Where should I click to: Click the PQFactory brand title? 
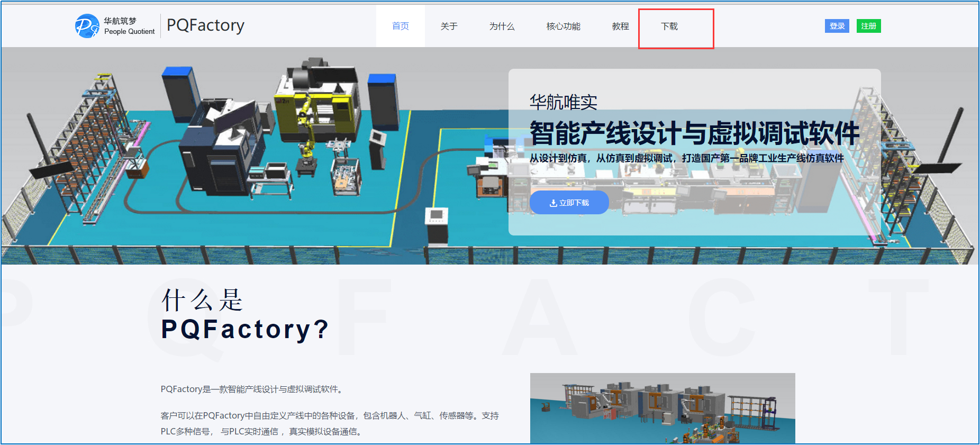click(205, 25)
